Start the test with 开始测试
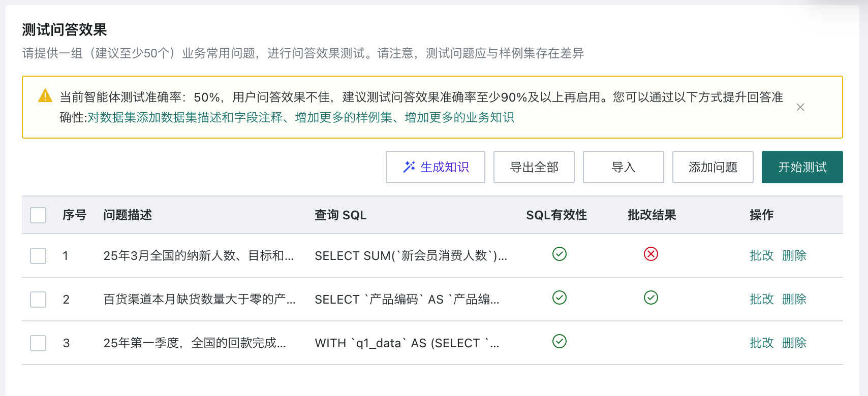Screen dimensions: 868x396 click(802, 167)
